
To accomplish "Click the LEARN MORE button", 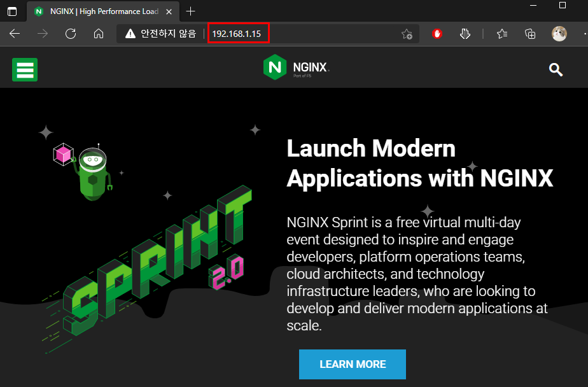I will pos(353,364).
